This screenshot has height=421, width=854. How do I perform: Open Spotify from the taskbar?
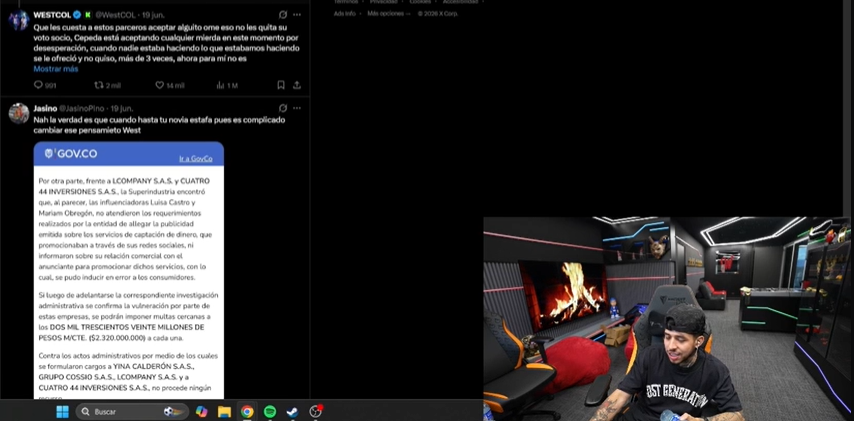[270, 412]
